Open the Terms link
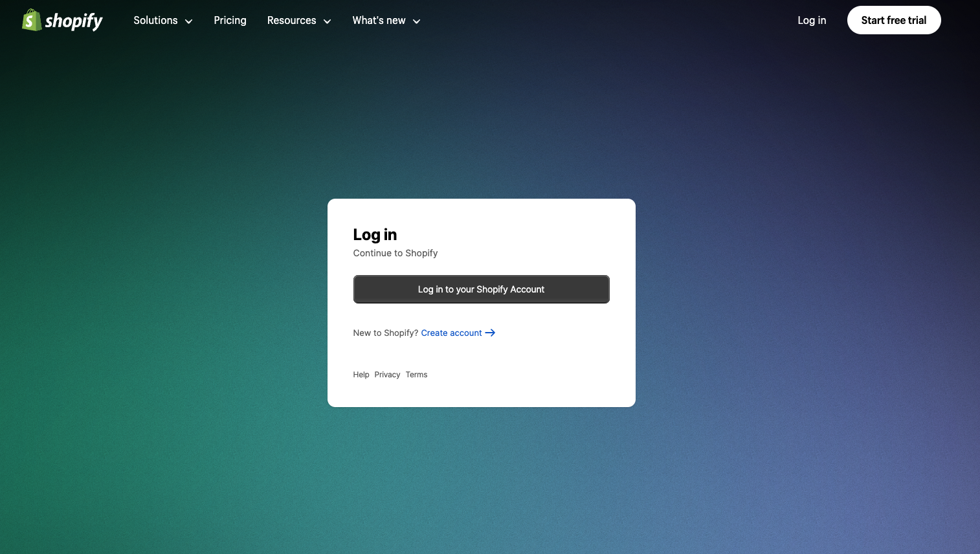Screen dimensions: 980x554 416,375
